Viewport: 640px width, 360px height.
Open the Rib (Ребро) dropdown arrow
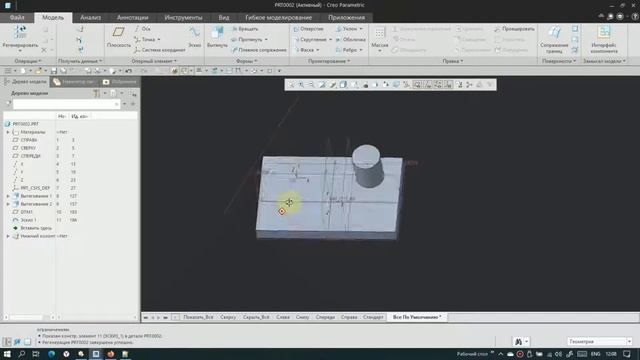tap(361, 50)
